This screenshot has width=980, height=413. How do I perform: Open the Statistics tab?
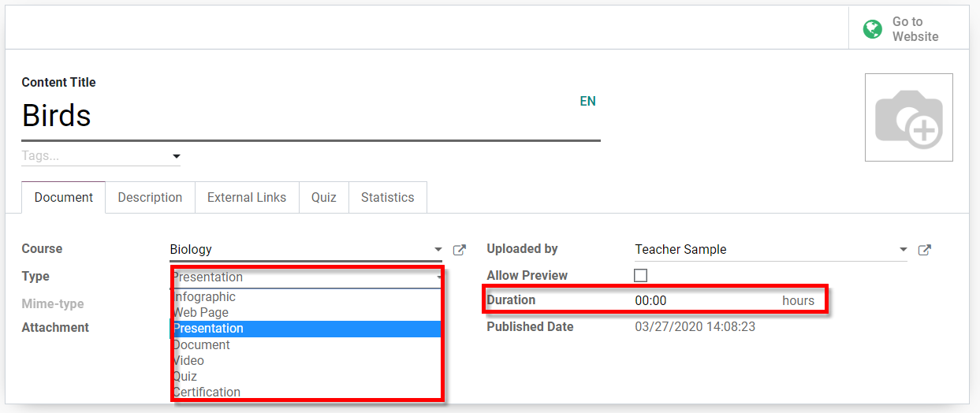click(x=387, y=198)
